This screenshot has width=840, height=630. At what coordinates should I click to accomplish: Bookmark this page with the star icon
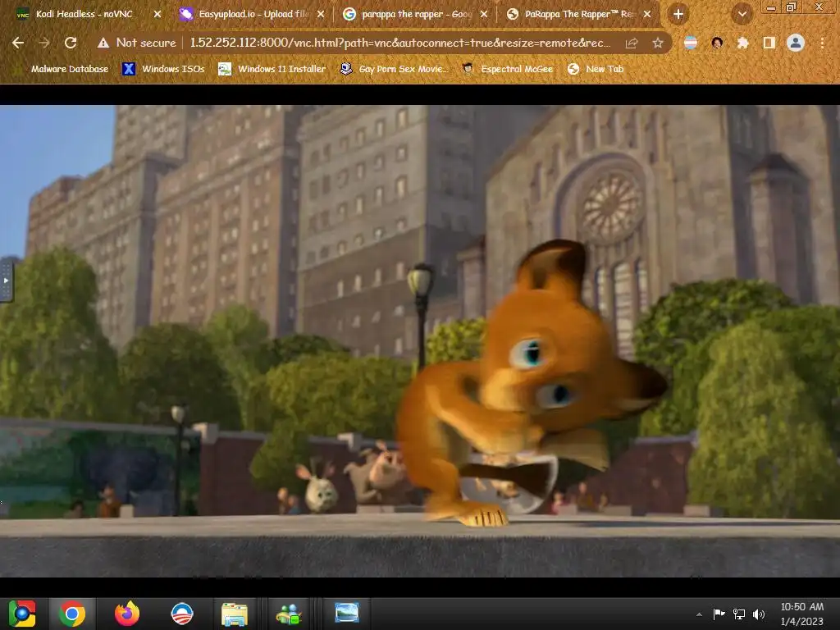(658, 43)
